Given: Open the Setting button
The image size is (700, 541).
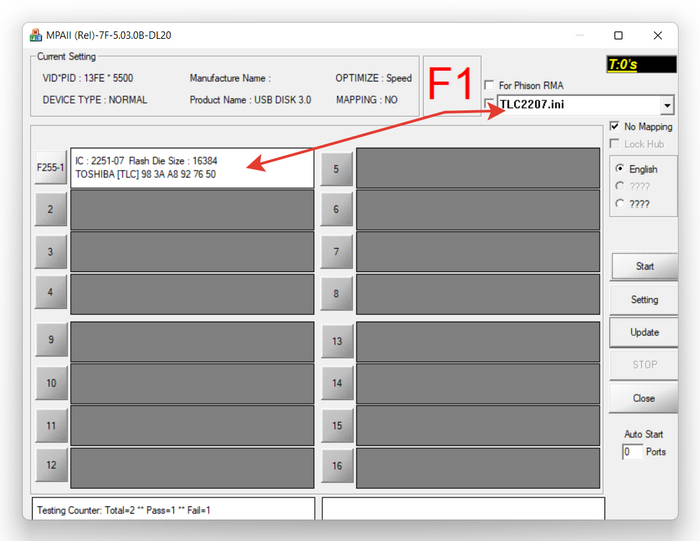Looking at the screenshot, I should click(644, 300).
